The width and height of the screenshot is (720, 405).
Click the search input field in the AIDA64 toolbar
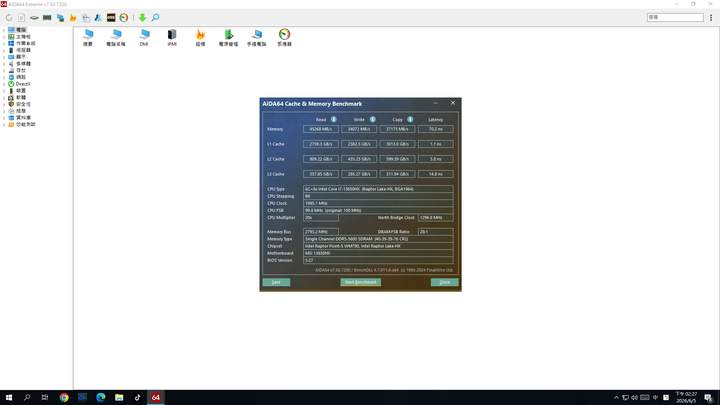click(x=675, y=17)
